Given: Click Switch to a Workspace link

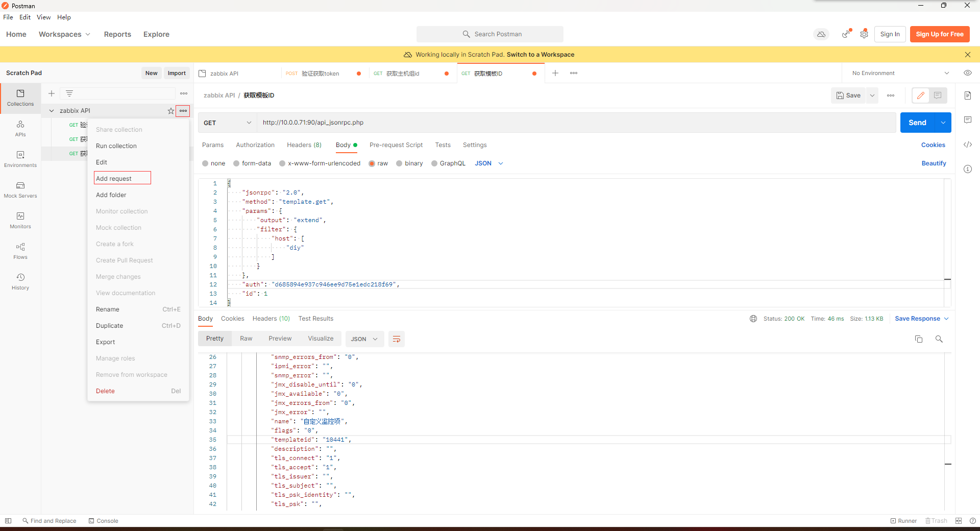Looking at the screenshot, I should (541, 55).
